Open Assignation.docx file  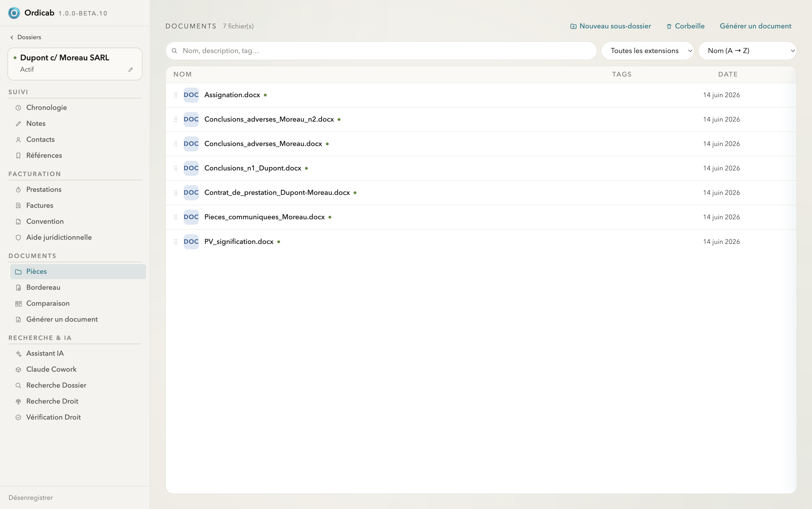pyautogui.click(x=232, y=95)
